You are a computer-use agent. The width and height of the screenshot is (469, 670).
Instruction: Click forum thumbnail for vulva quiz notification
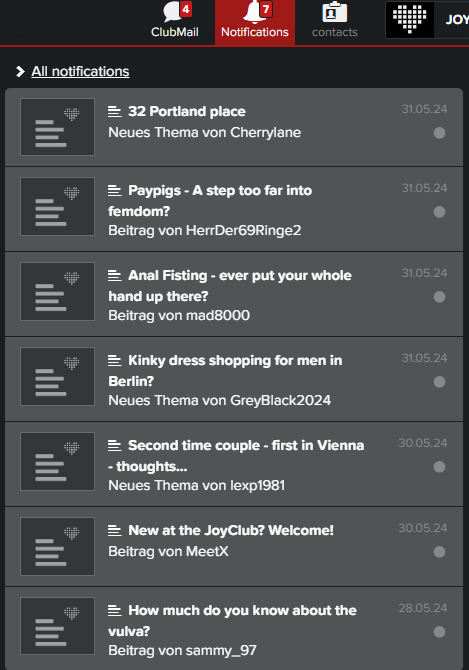click(57, 626)
